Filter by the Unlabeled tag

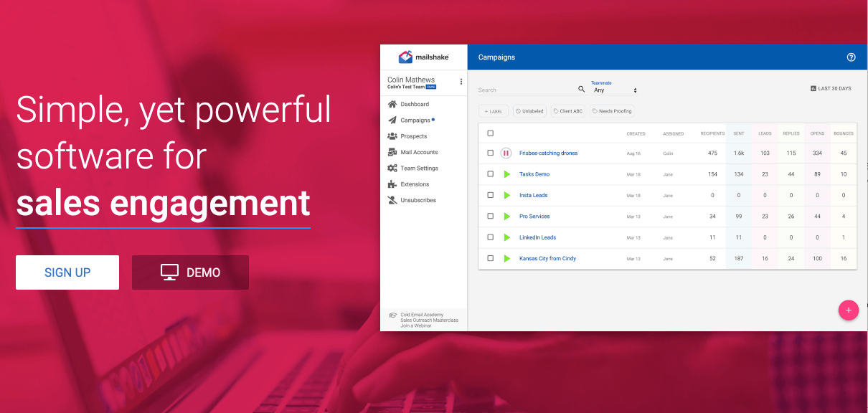tap(529, 111)
